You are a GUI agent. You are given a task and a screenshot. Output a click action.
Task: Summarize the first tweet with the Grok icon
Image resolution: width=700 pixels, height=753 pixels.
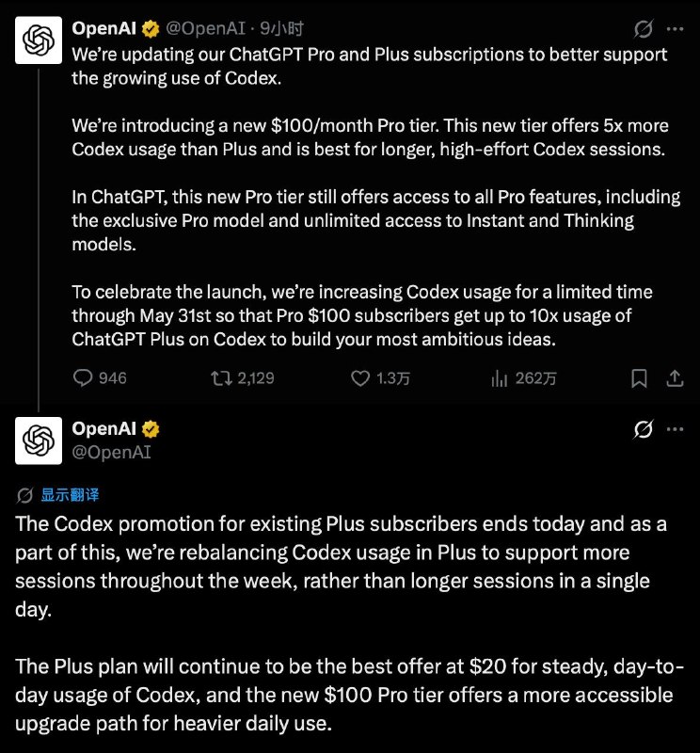pyautogui.click(x=642, y=30)
